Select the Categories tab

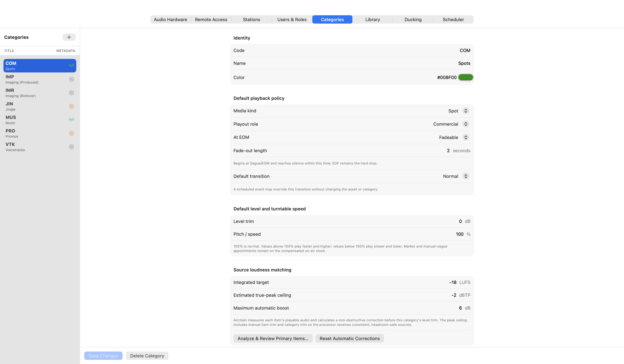pos(332,19)
